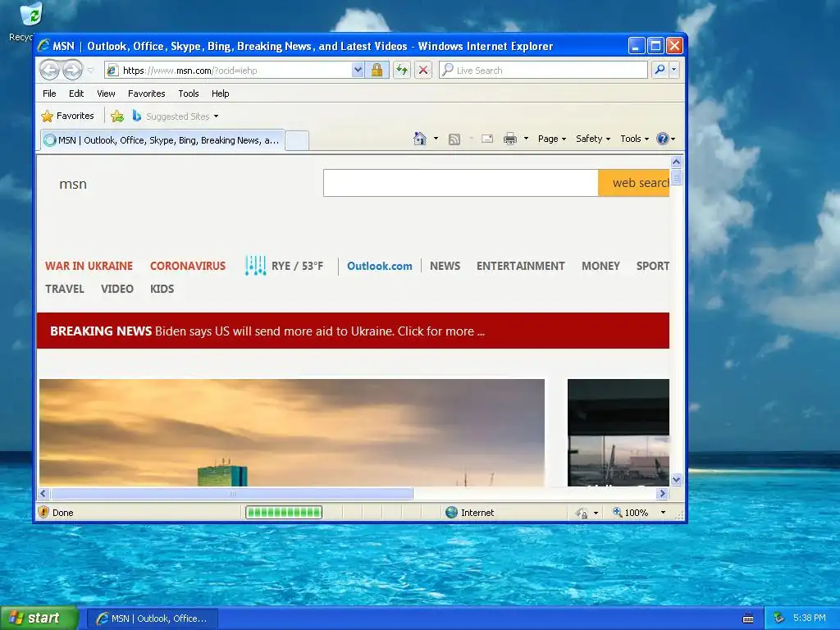Click the MSN web search text box
This screenshot has height=630, width=840.
[461, 183]
